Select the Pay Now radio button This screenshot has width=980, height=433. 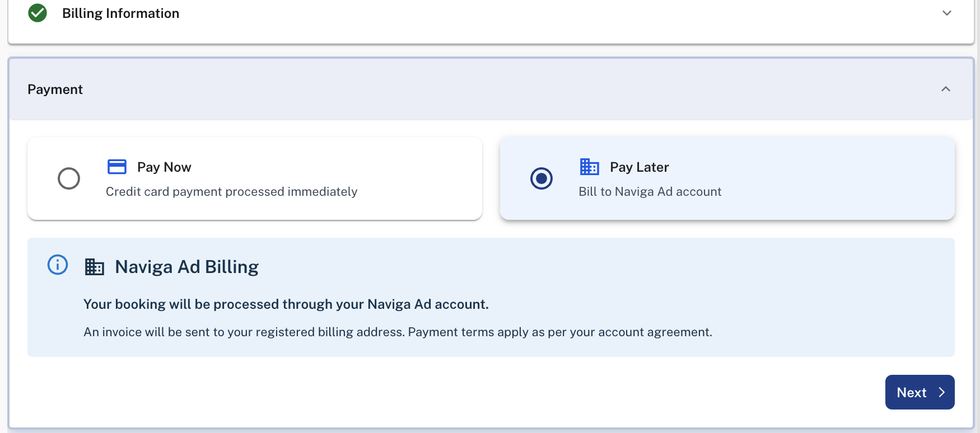(x=69, y=178)
